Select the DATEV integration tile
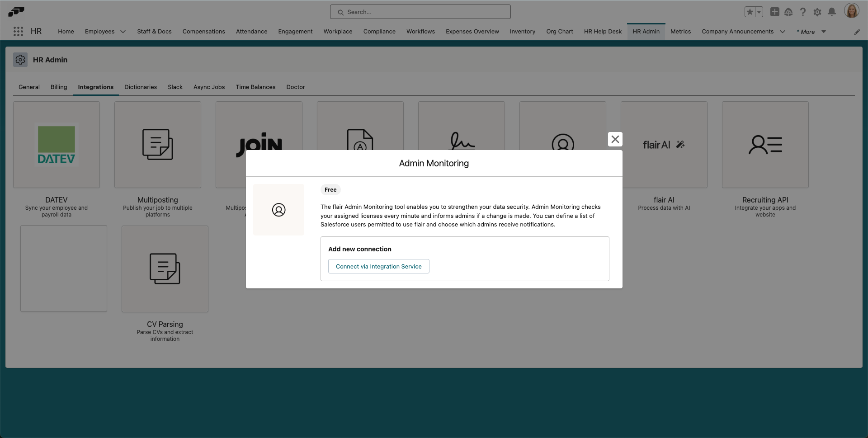 tap(57, 145)
